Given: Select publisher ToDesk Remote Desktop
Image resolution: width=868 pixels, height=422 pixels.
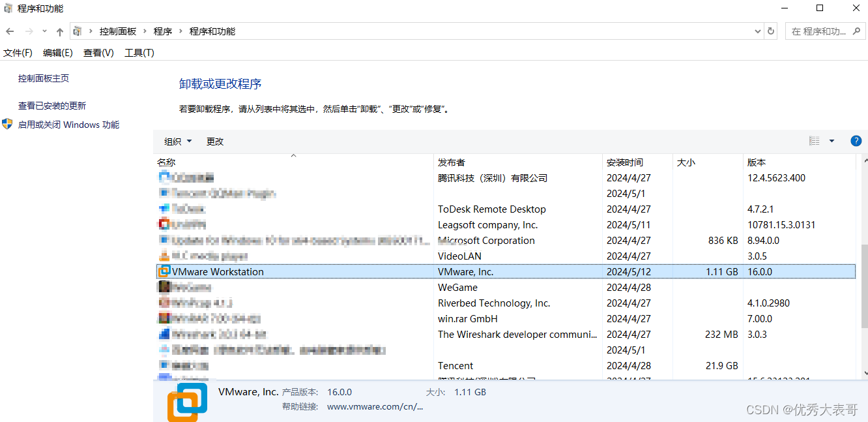Looking at the screenshot, I should (492, 209).
